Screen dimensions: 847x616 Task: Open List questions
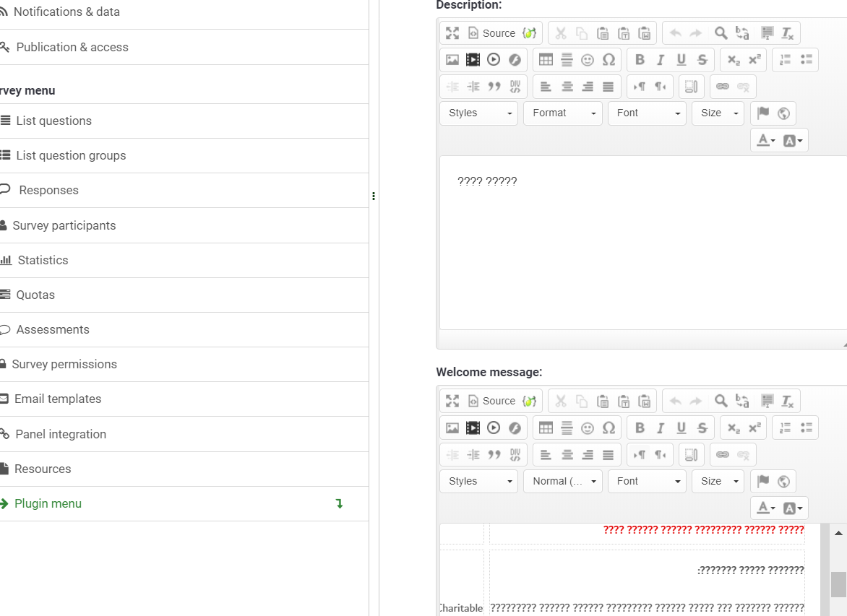click(184, 121)
